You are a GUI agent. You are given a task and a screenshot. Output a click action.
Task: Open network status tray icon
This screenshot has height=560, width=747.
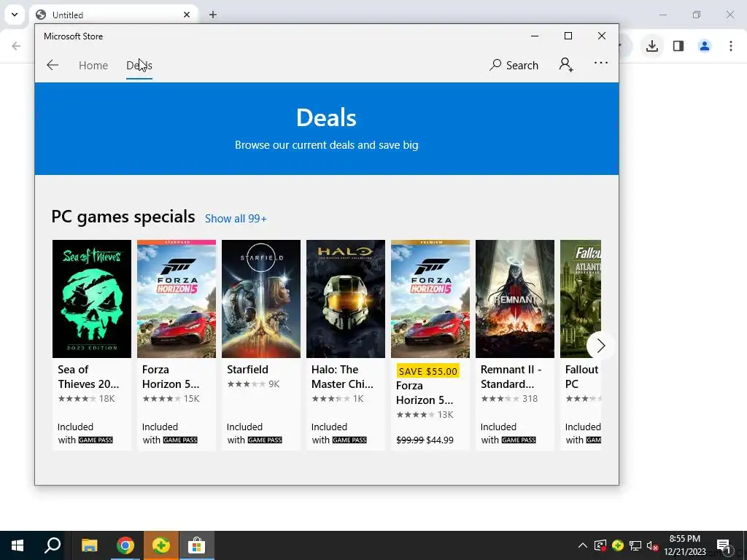635,545
